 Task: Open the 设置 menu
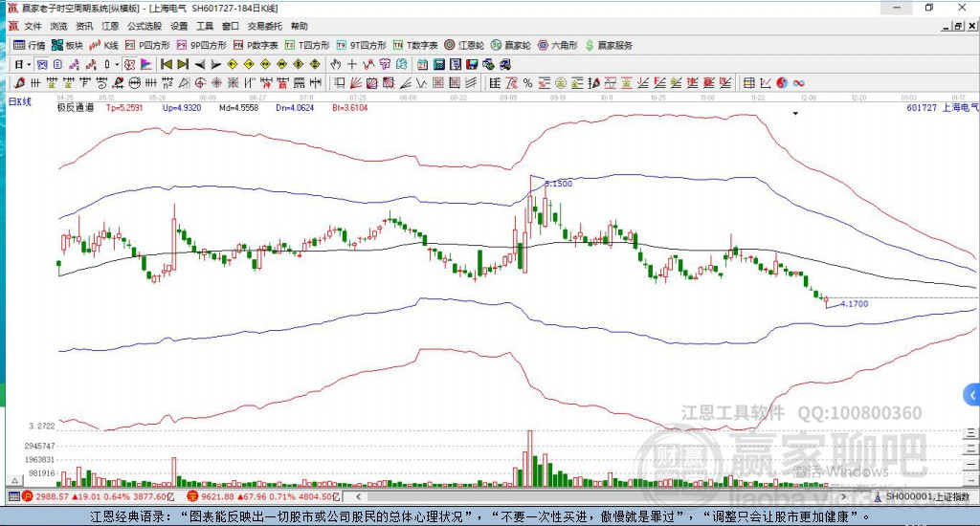[x=179, y=26]
